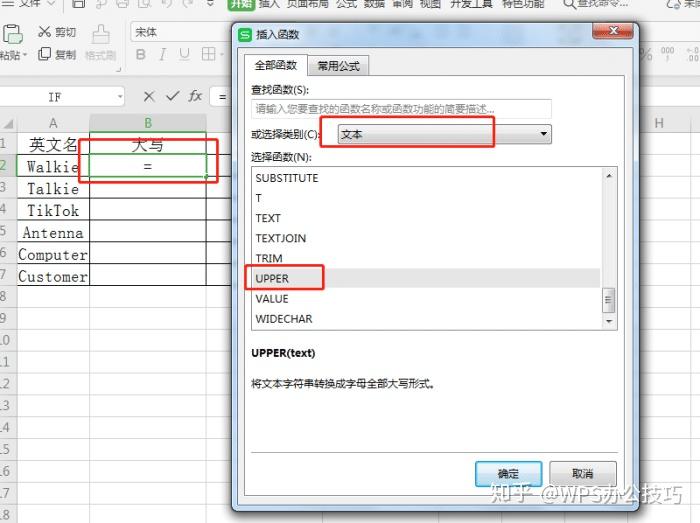Click cell containing Antenna
Image resolution: width=700 pixels, height=523 pixels.
click(53, 232)
